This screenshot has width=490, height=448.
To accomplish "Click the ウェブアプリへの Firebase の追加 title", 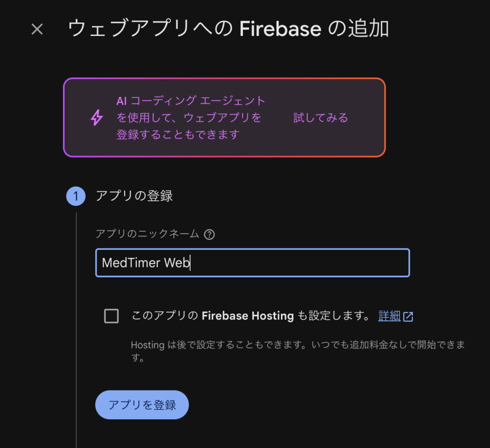I will click(x=228, y=28).
